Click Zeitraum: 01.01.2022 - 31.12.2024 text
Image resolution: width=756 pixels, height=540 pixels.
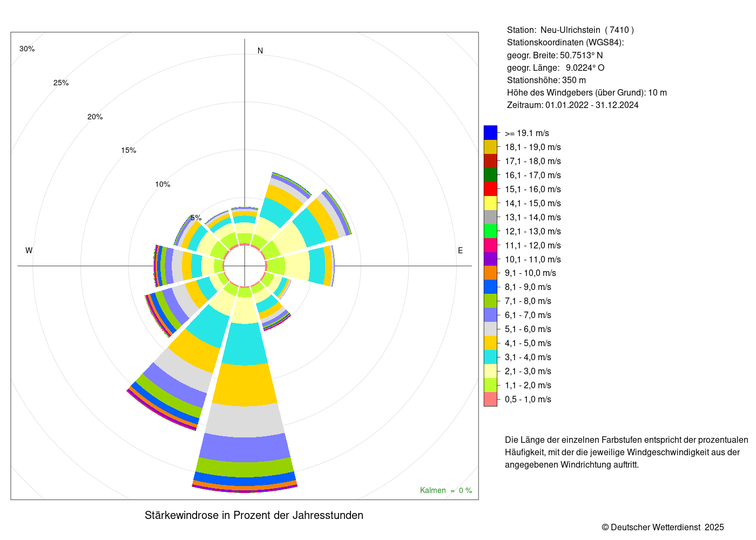point(573,105)
